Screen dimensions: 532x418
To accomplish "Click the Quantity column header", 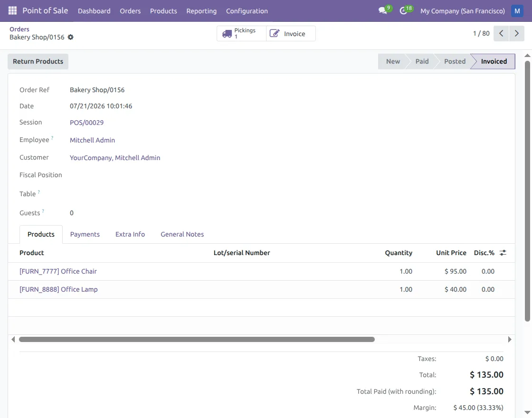I will (x=399, y=253).
